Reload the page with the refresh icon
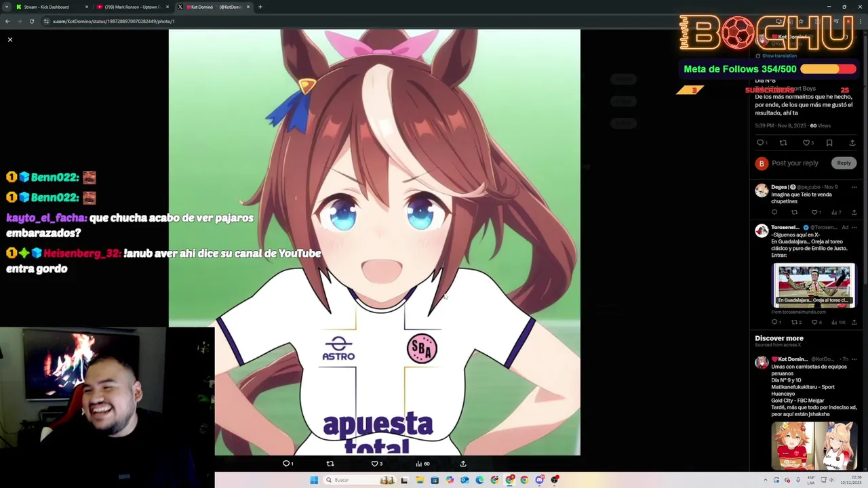The image size is (868, 488). pos(32,21)
